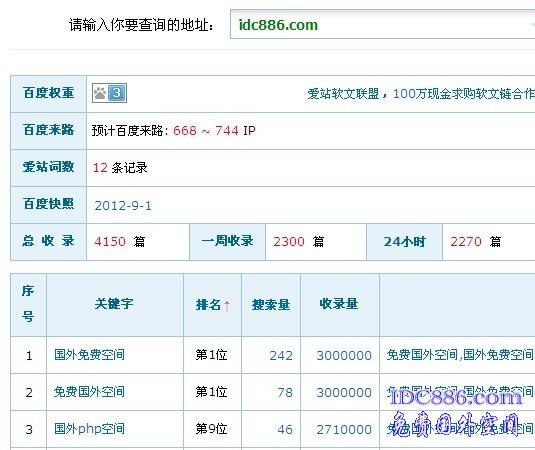Click the Baidu snapshot date 2012-9-1

[123, 206]
